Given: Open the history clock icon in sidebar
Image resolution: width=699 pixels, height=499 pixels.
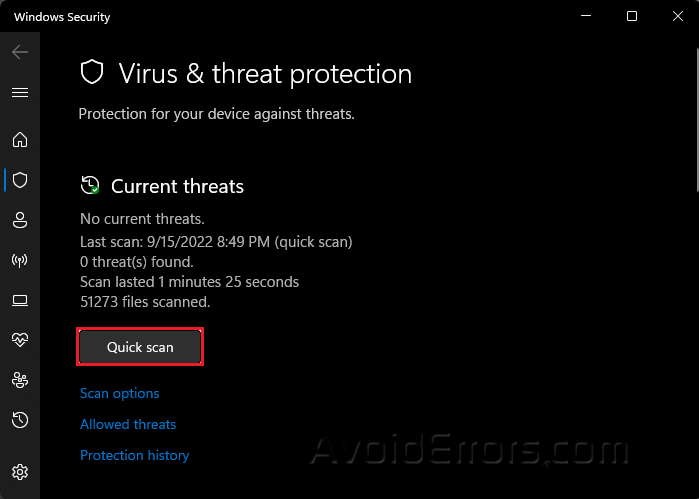Looking at the screenshot, I should [20, 420].
